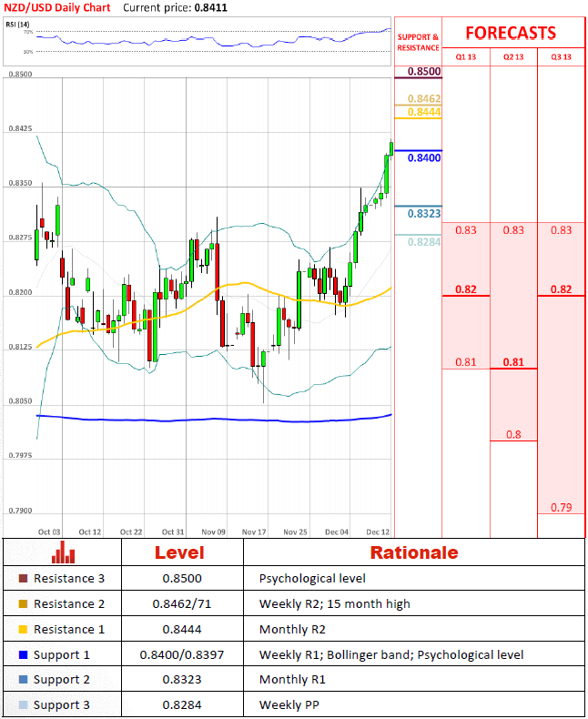
Task: Click the Rationale column header
Action: point(413,552)
